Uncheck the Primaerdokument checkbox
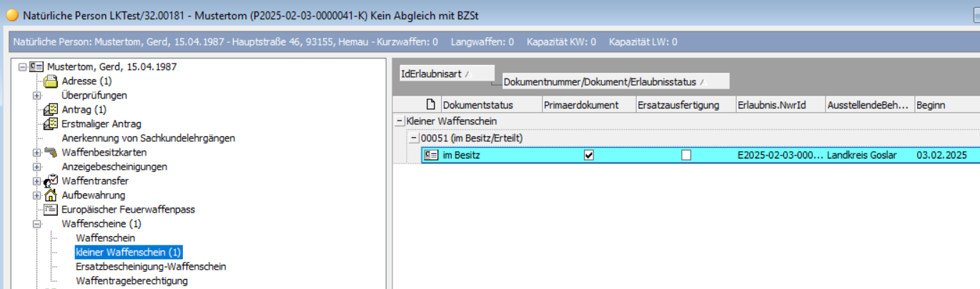 589,156
